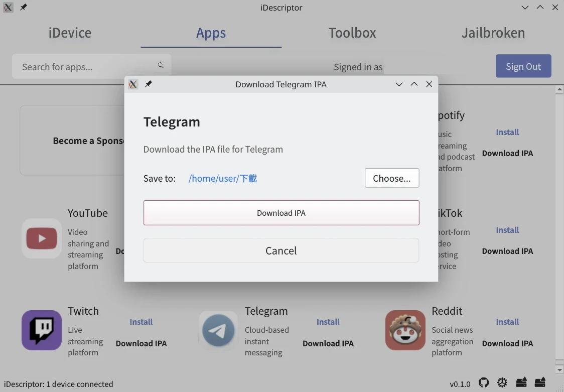
Task: Click the YouTube app title
Action: point(88,213)
